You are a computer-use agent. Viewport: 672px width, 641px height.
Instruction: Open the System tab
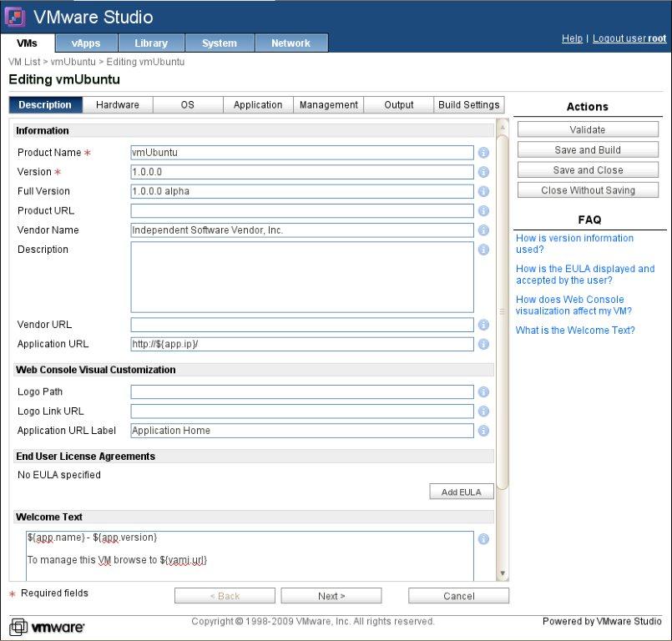point(220,43)
